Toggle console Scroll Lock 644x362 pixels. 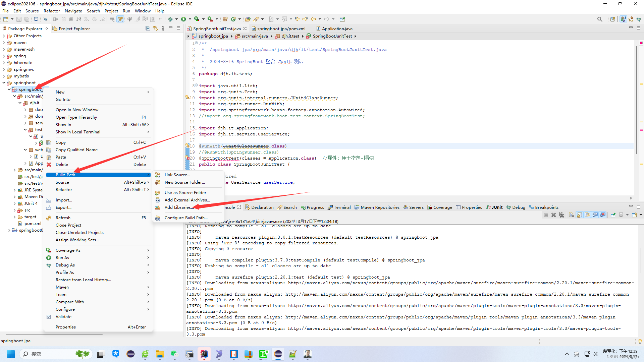pos(580,215)
